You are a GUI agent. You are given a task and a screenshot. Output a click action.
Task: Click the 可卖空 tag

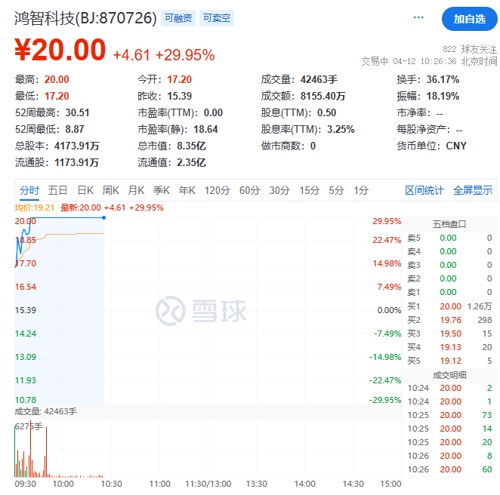tap(217, 18)
